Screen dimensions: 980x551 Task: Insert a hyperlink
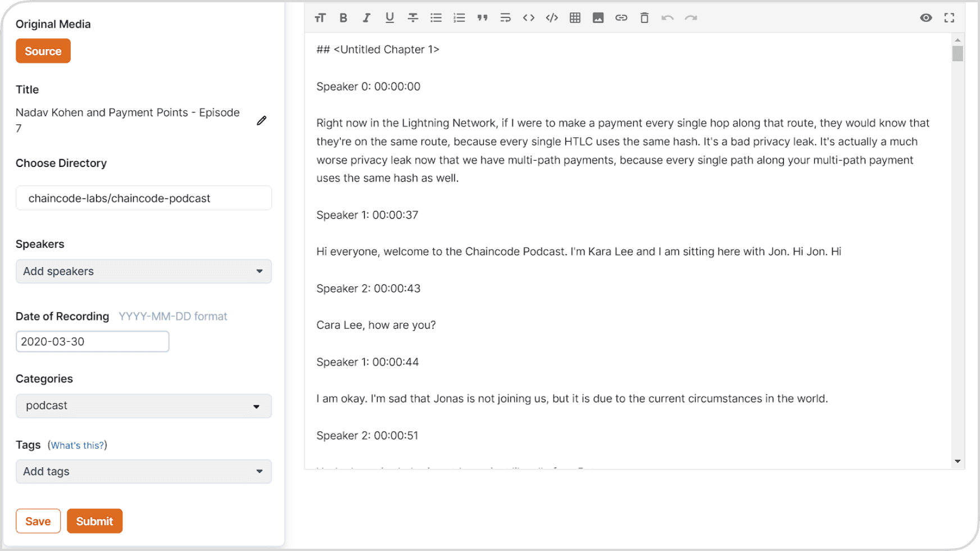point(621,17)
